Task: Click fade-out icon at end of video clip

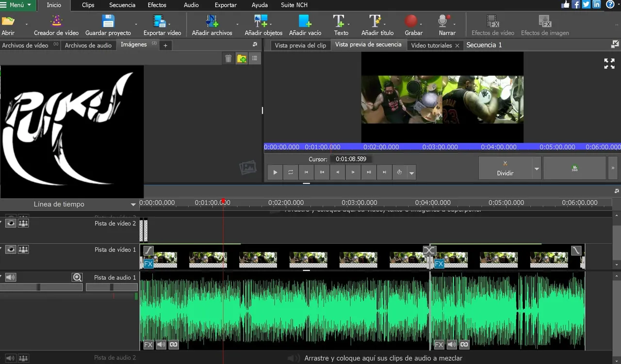Action: pos(576,251)
